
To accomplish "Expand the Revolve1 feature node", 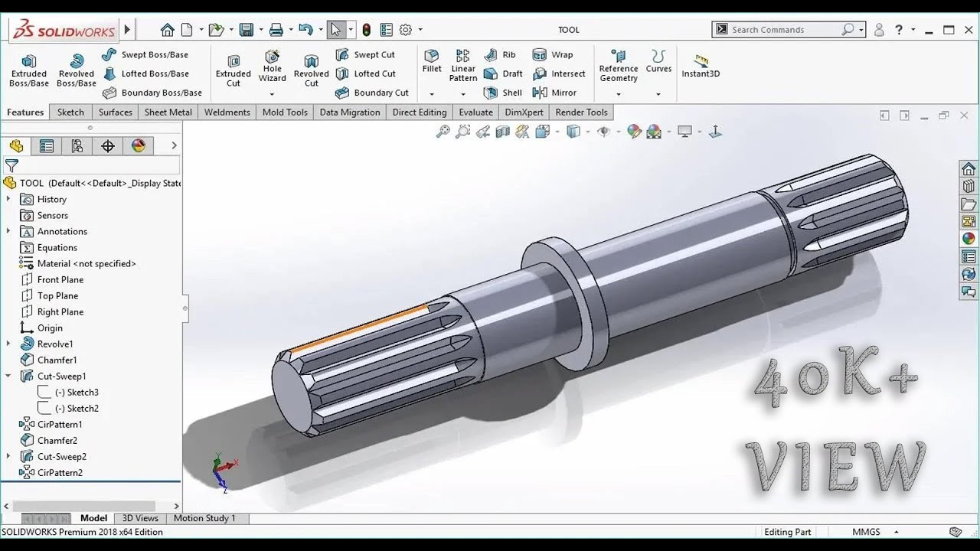I will click(8, 344).
